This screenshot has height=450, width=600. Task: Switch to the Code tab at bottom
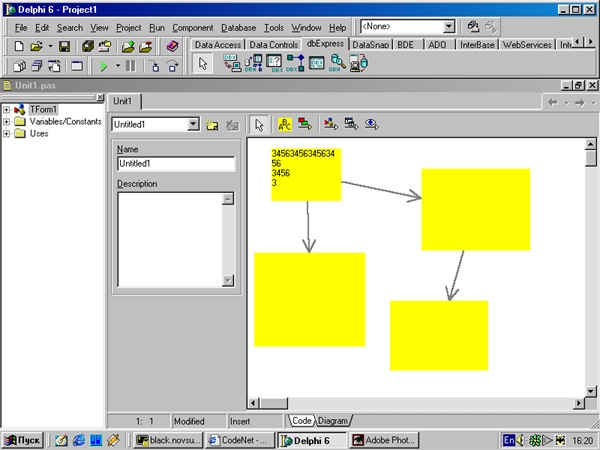(x=302, y=421)
